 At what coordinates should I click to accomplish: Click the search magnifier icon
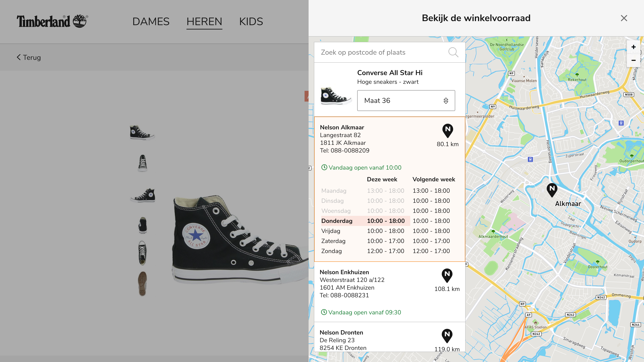(453, 52)
